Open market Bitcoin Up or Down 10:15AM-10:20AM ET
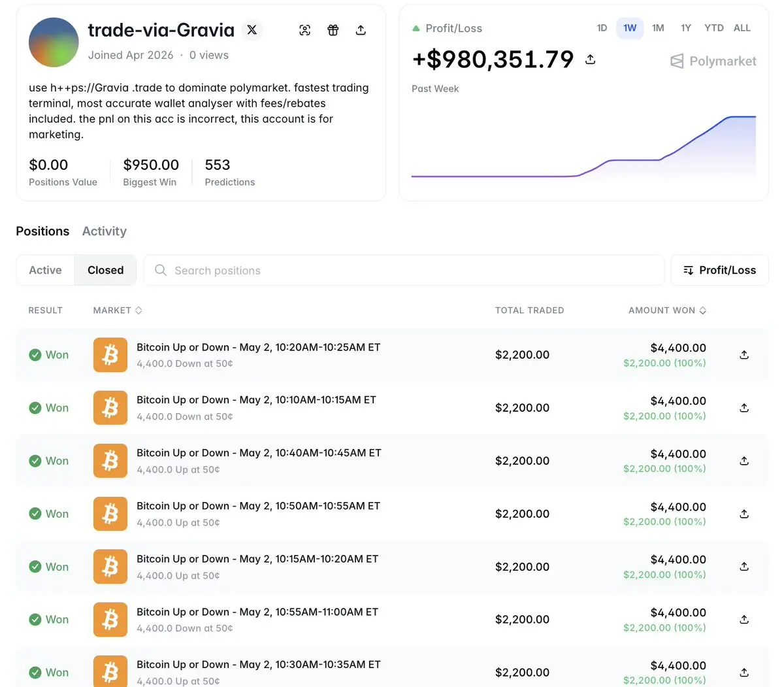This screenshot has width=784, height=687. click(257, 559)
